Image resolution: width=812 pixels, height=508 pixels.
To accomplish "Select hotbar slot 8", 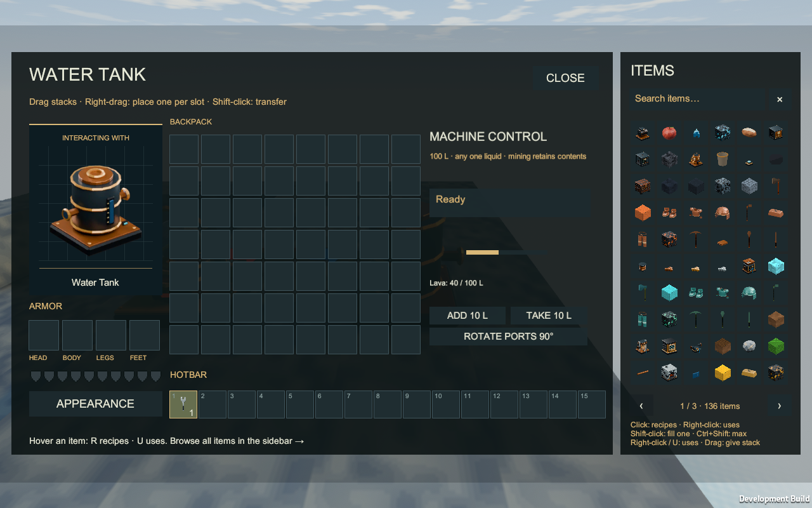I will [388, 404].
